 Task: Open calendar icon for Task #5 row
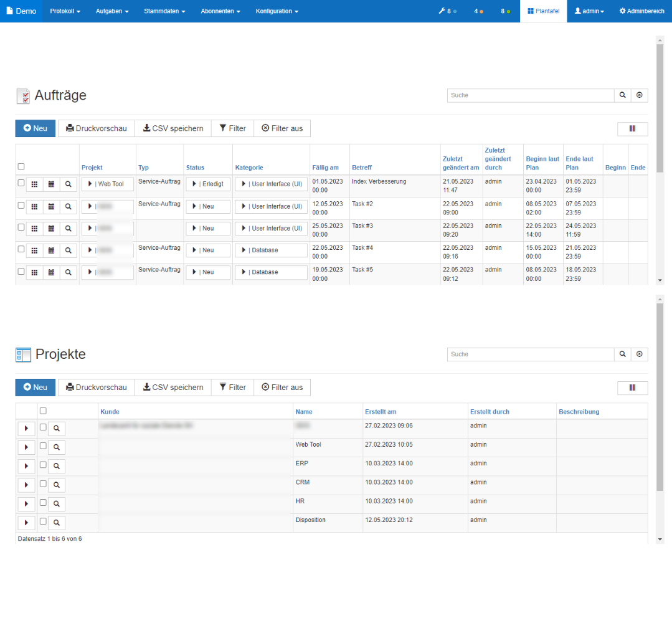tap(52, 272)
